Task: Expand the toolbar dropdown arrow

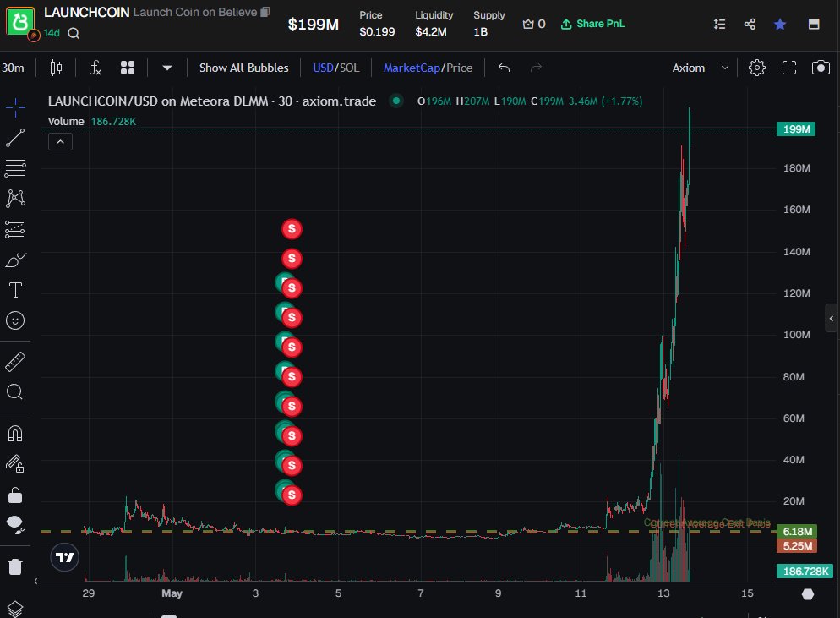Action: pyautogui.click(x=166, y=68)
